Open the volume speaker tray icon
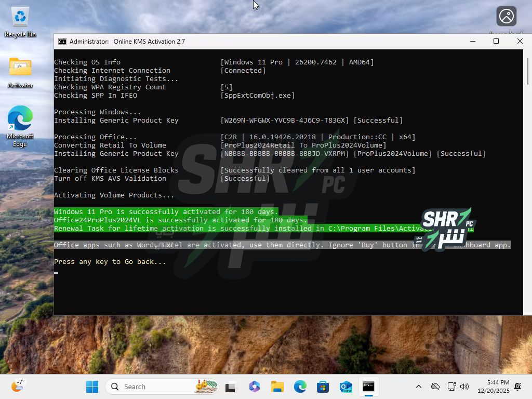This screenshot has width=532, height=399. point(464,387)
